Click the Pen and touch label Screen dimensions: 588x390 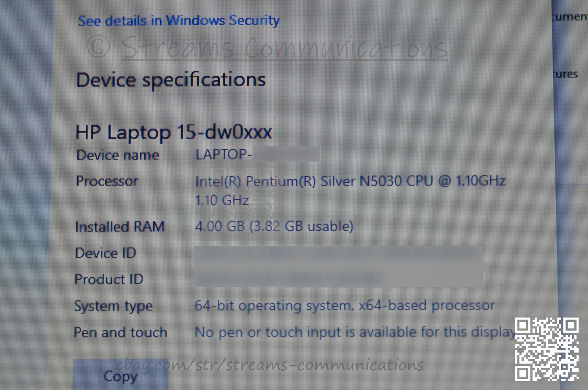pyautogui.click(x=120, y=332)
